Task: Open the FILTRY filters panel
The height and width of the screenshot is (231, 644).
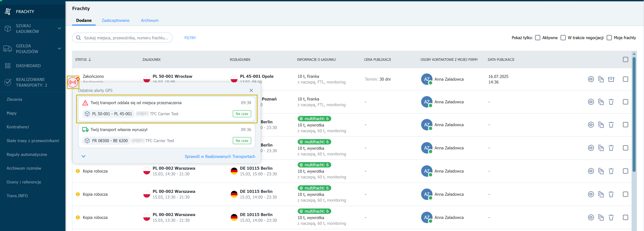Action: click(190, 38)
